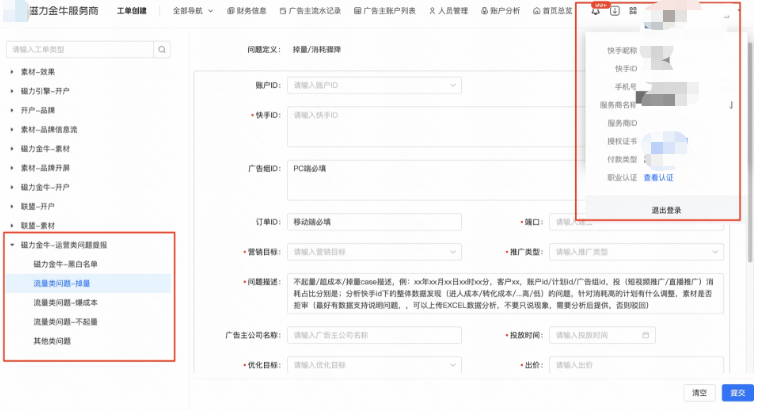Select 流量类问题–爆成本 sub-item
This screenshot has width=758, height=410.
(65, 303)
